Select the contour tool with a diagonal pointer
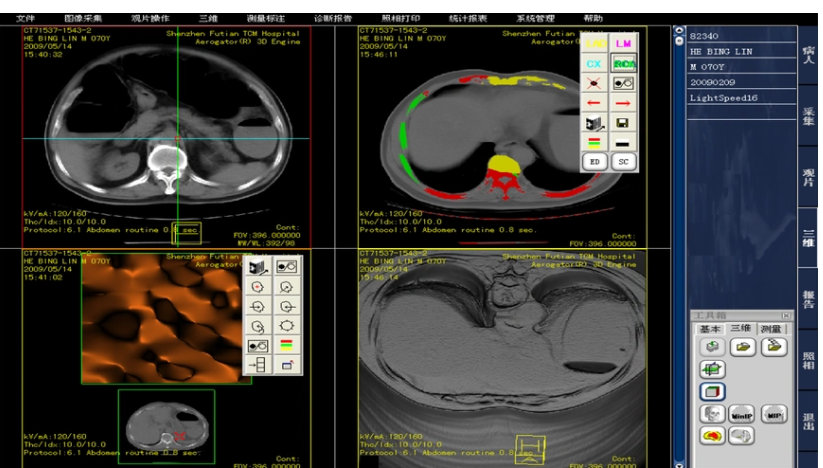Viewport: 823px width, 468px height. click(x=287, y=287)
